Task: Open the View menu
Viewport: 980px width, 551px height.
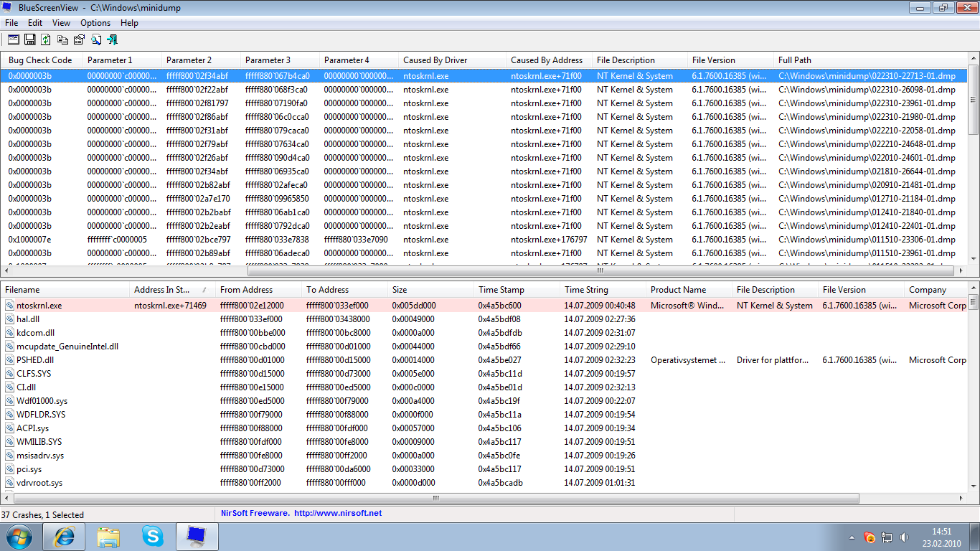Action: (61, 23)
